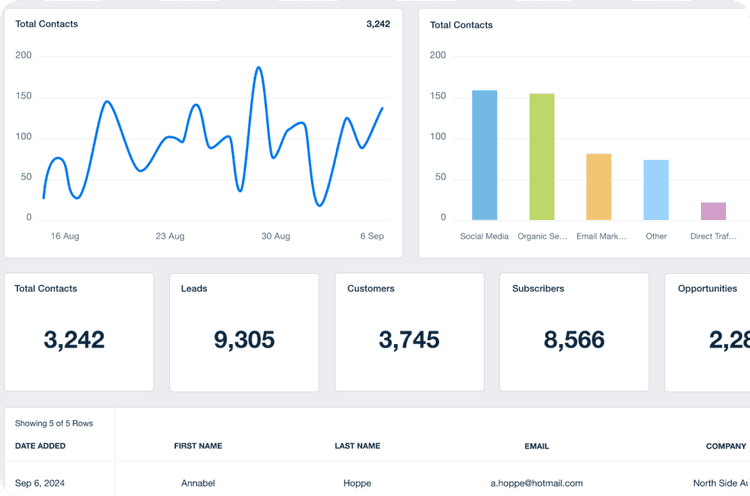Screen dimensions: 750x496
Task: Select the green Organic Search bar
Action: coord(541,157)
